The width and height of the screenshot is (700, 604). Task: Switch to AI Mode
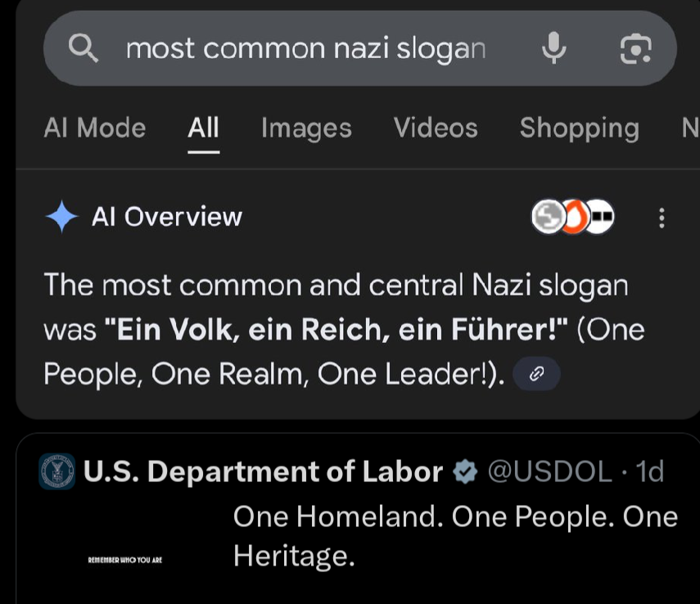(x=93, y=128)
